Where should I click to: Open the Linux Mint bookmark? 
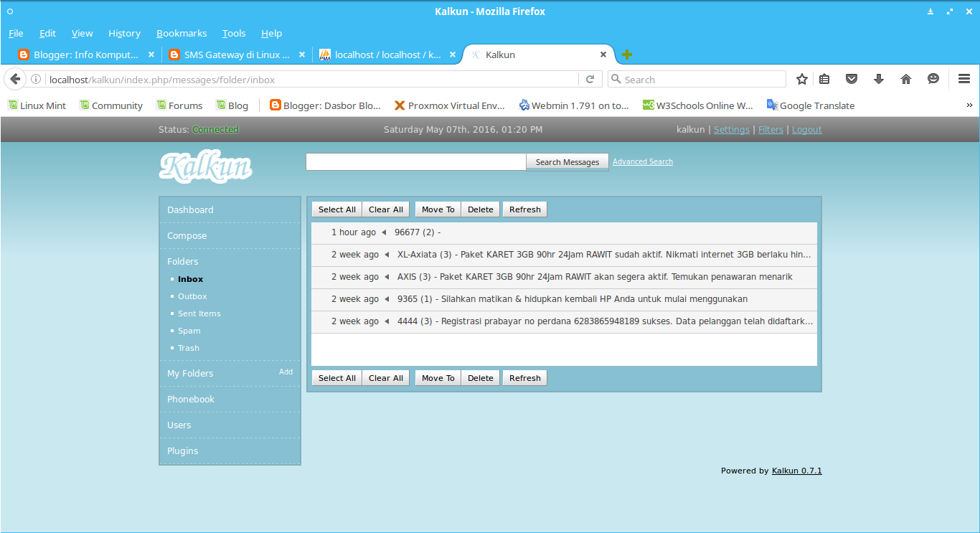(x=37, y=105)
